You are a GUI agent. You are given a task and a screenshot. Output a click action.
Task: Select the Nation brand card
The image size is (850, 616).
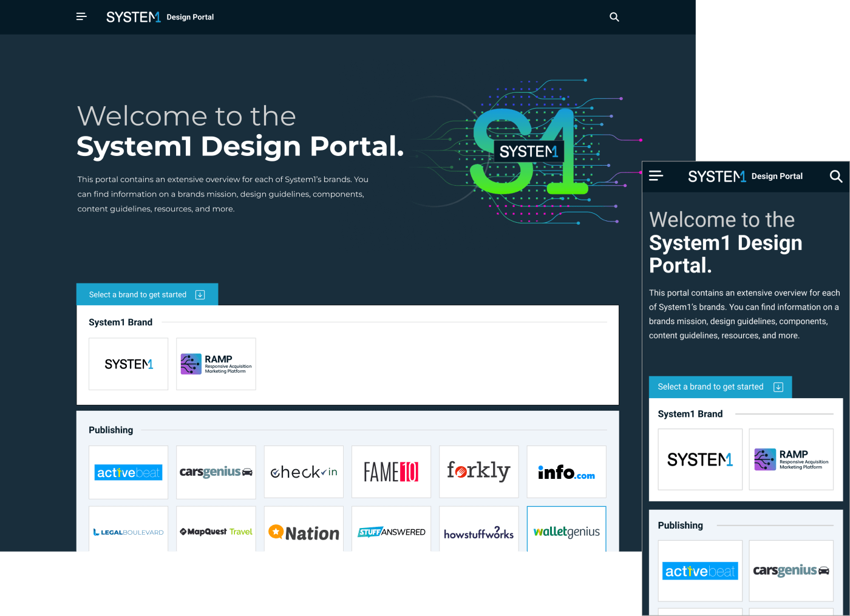tap(304, 529)
